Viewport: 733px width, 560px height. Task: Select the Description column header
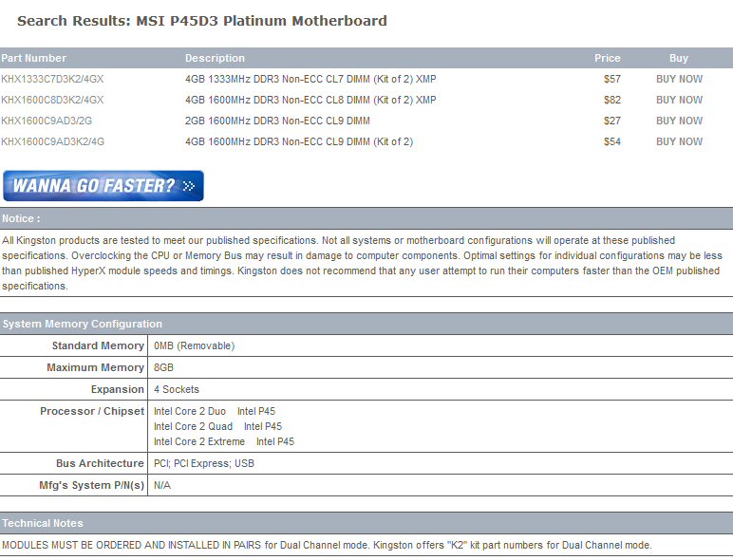coord(215,58)
